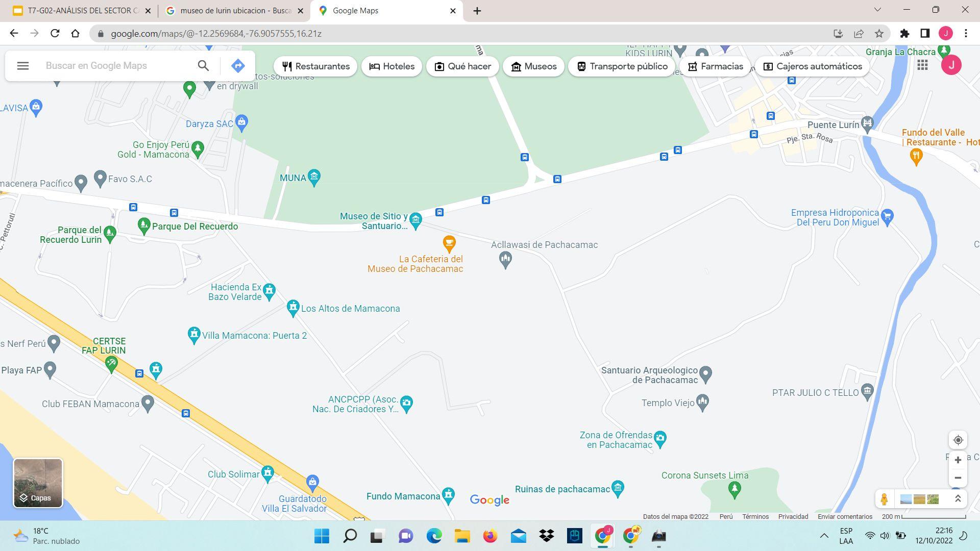Screen dimensions: 980x551
Task: Click the search magnifier in Maps
Action: 203,66
